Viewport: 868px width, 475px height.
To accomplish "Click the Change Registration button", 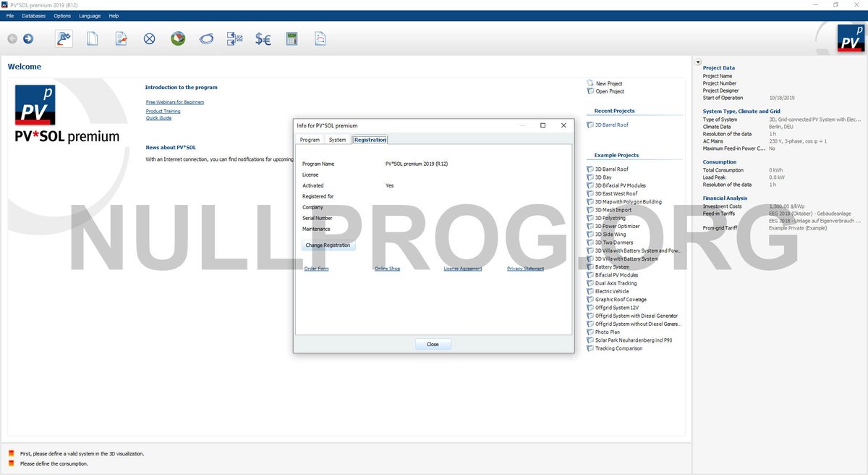I will click(x=328, y=245).
